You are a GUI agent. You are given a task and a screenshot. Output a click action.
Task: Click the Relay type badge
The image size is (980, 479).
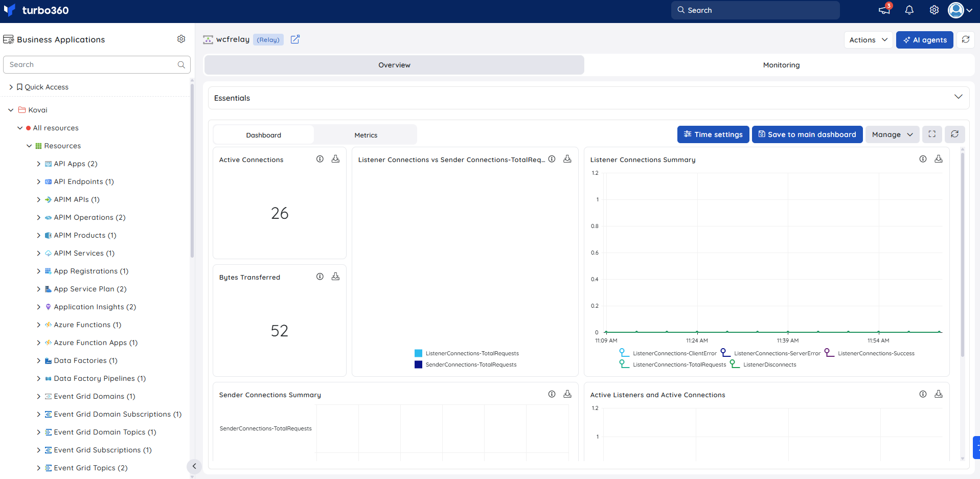[268, 40]
